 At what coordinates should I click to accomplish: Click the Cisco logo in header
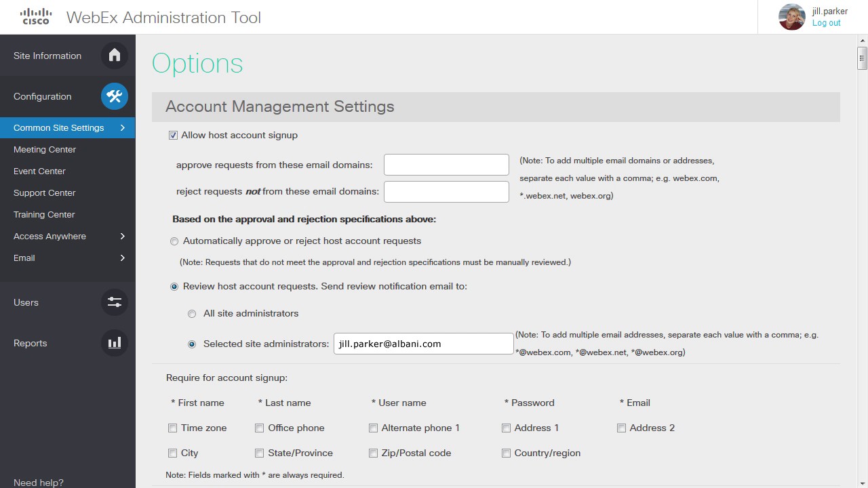click(36, 17)
